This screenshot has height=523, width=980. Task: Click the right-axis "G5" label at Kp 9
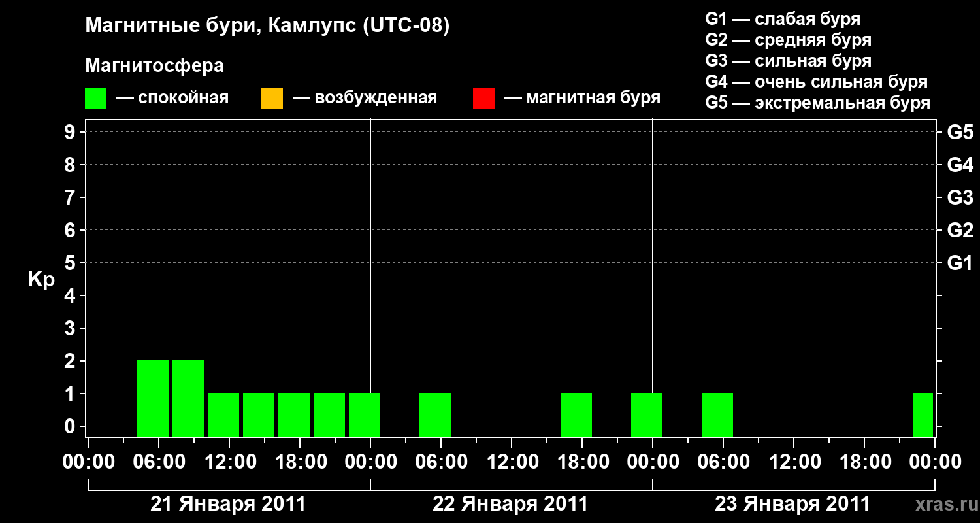click(x=960, y=132)
